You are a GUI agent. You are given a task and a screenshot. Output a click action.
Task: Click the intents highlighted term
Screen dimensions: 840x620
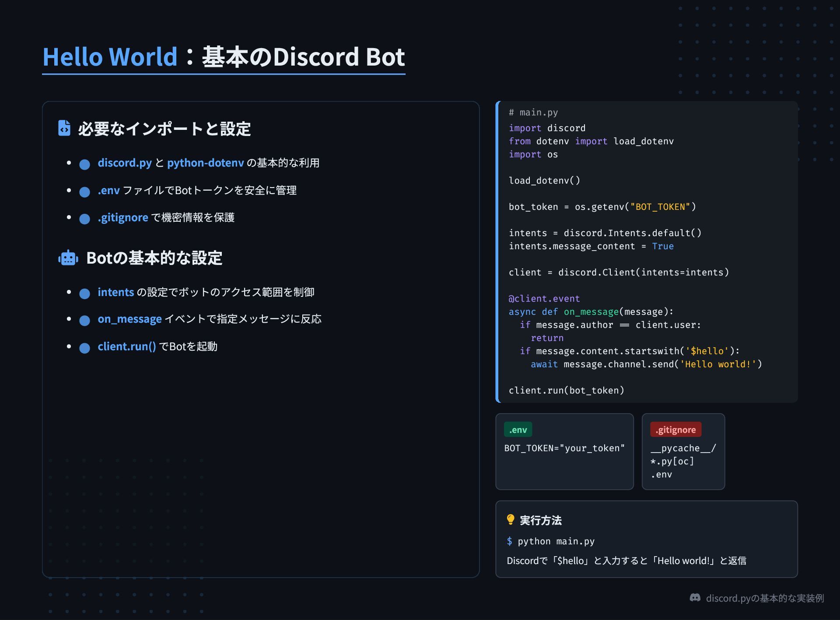point(116,292)
